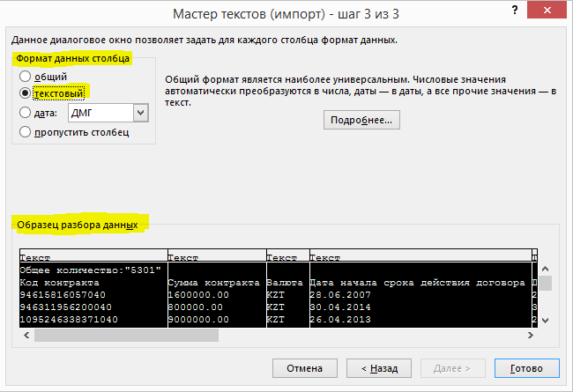Select the 'Дата начала срока действия' column

pyautogui.click(x=416, y=283)
